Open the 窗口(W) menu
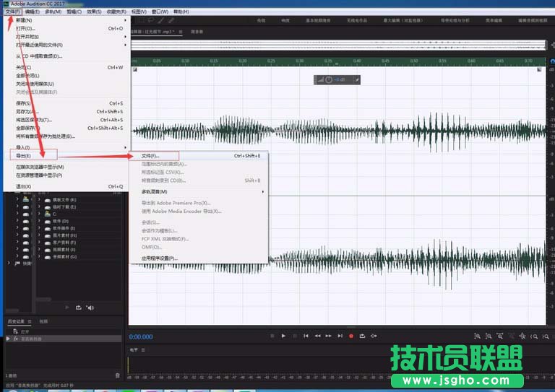The height and width of the screenshot is (392, 555). (x=160, y=12)
